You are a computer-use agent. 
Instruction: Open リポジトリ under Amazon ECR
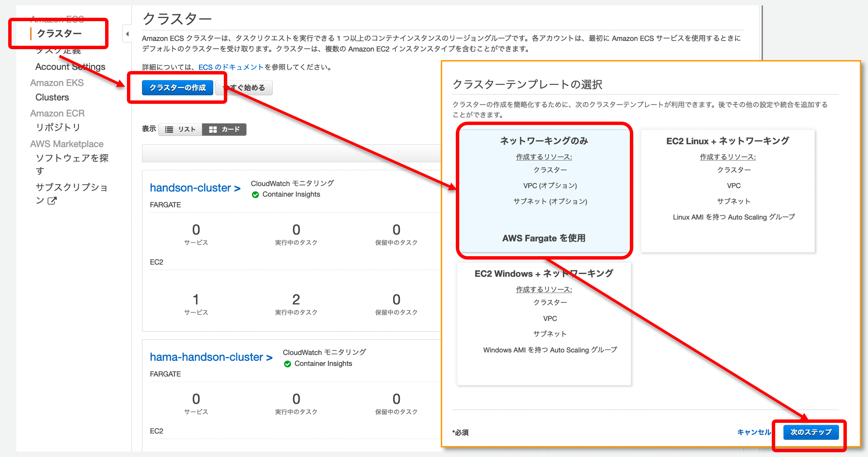pyautogui.click(x=58, y=127)
